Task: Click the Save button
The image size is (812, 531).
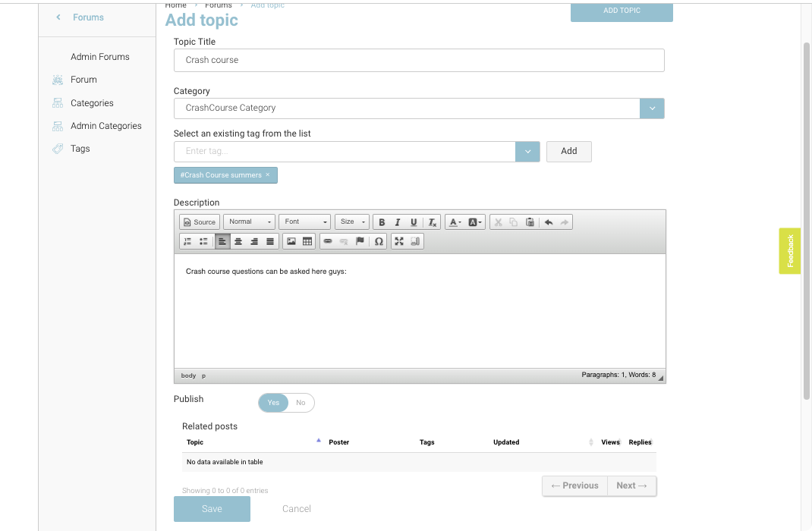Action: pyautogui.click(x=212, y=509)
